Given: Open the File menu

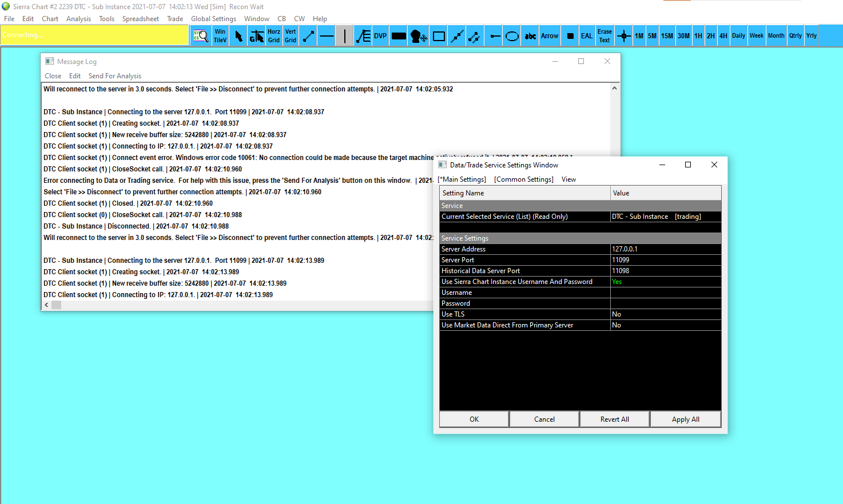Looking at the screenshot, I should click(x=9, y=19).
